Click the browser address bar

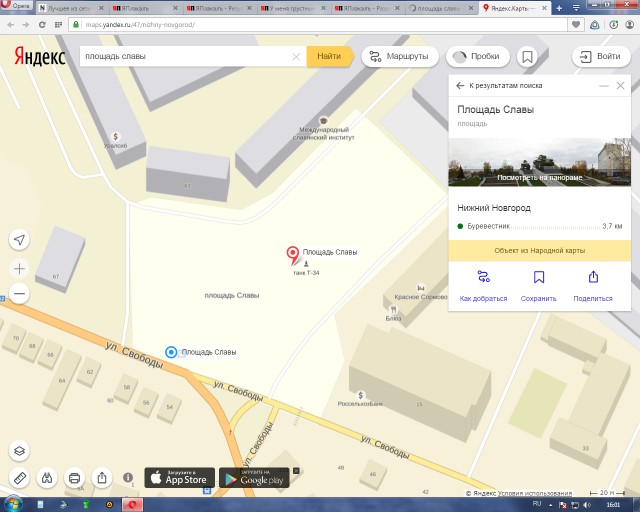pos(318,24)
